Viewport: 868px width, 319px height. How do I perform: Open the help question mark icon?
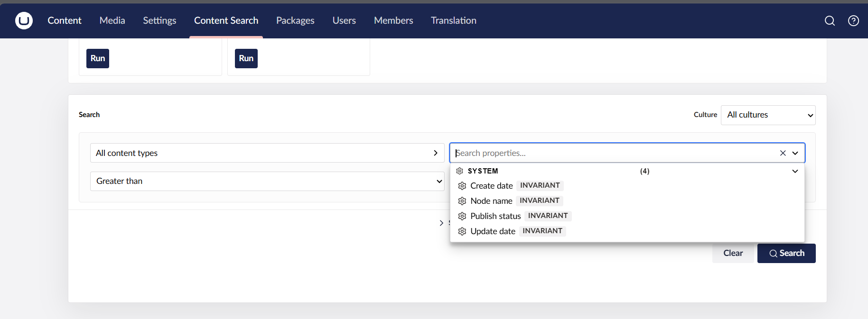coord(853,21)
